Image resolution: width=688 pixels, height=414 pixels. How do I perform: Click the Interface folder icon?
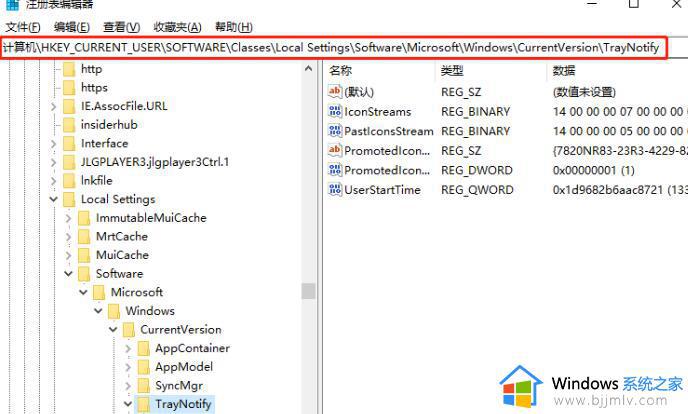(69, 143)
